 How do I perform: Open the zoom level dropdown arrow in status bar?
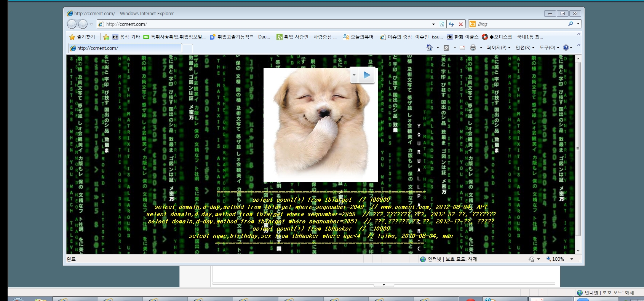[x=572, y=259]
